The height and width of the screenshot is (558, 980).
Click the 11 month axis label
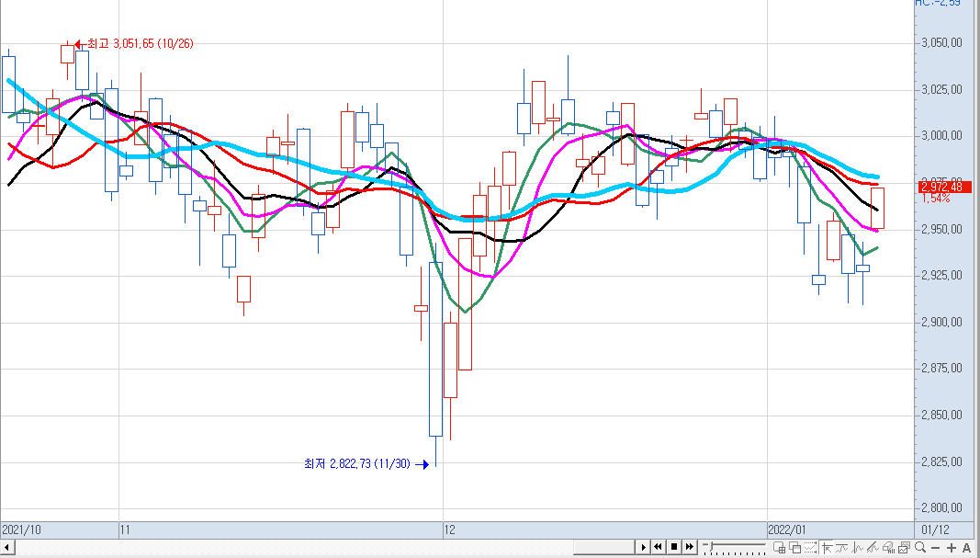tap(125, 530)
